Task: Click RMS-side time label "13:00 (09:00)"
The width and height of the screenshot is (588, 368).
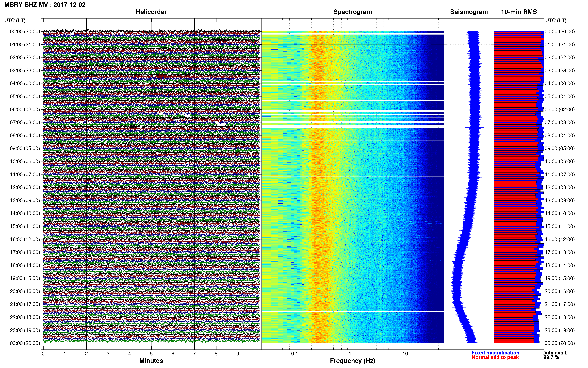Action: (560, 200)
